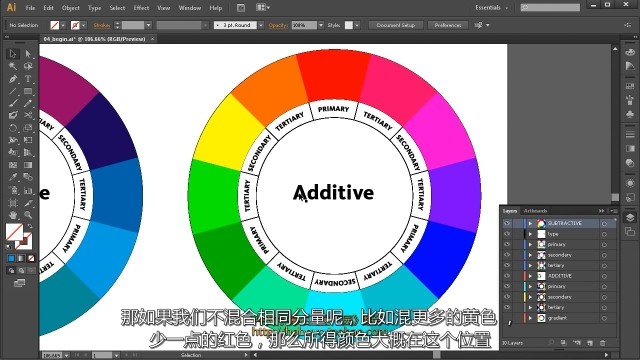Choose the Magic Wand tool
This screenshot has height=360, width=640.
[x=13, y=66]
